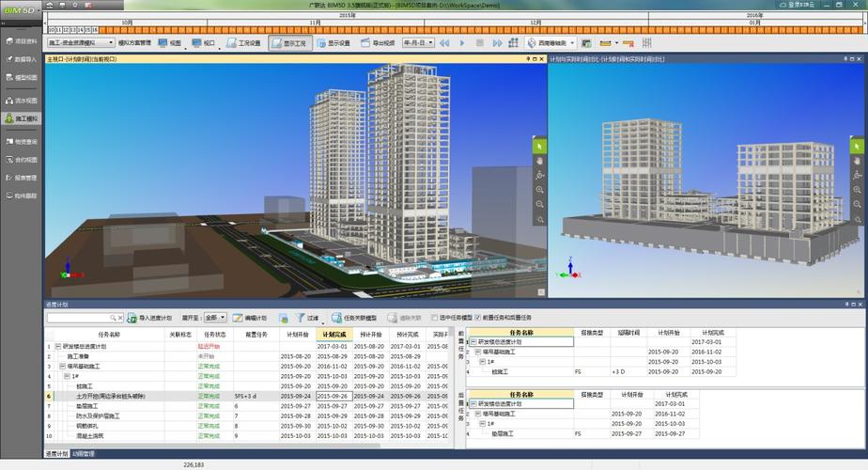This screenshot has width=868, height=470.
Task: Open 报表管理 in the left sidebar
Action: [x=21, y=177]
